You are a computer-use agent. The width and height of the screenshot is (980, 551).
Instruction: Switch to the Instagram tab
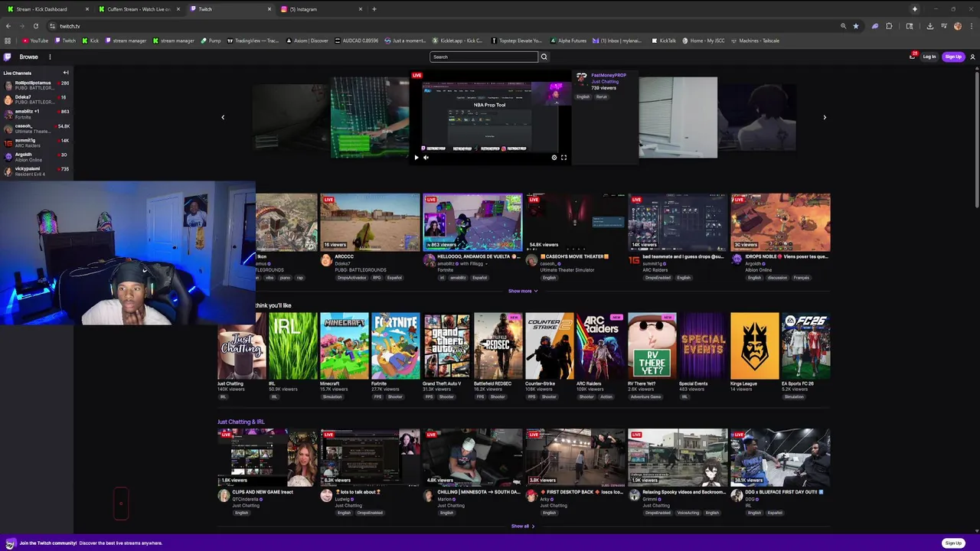[x=322, y=9]
